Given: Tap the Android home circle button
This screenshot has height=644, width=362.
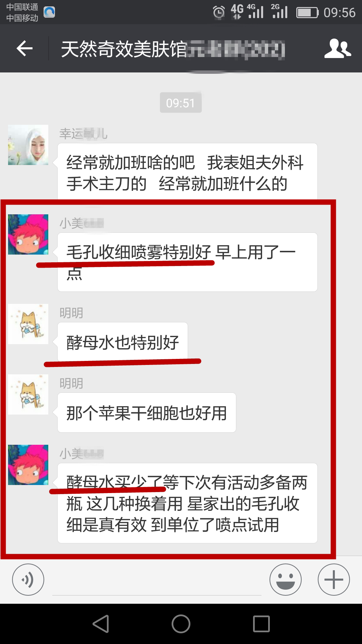Looking at the screenshot, I should click(x=181, y=624).
